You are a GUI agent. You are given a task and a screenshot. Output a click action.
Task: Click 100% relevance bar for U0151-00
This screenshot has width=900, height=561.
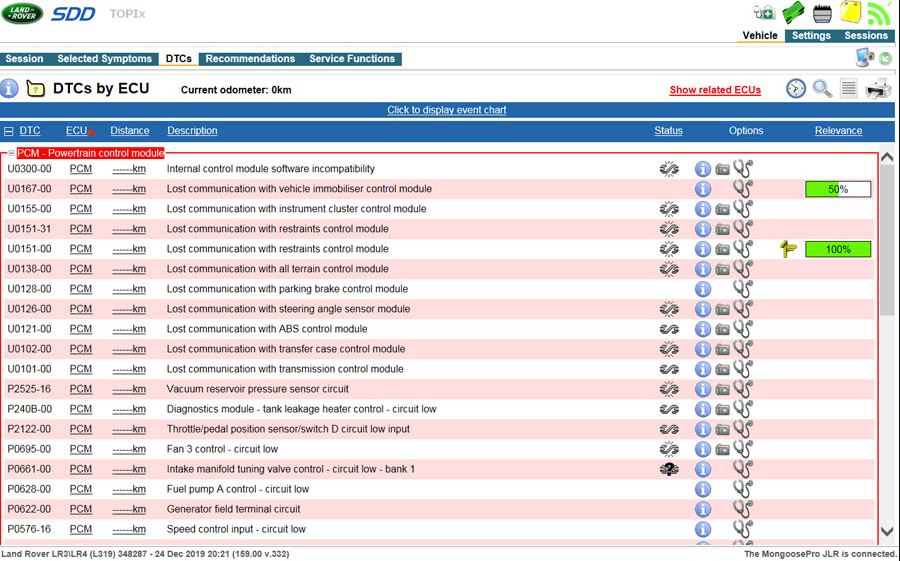[x=838, y=249]
